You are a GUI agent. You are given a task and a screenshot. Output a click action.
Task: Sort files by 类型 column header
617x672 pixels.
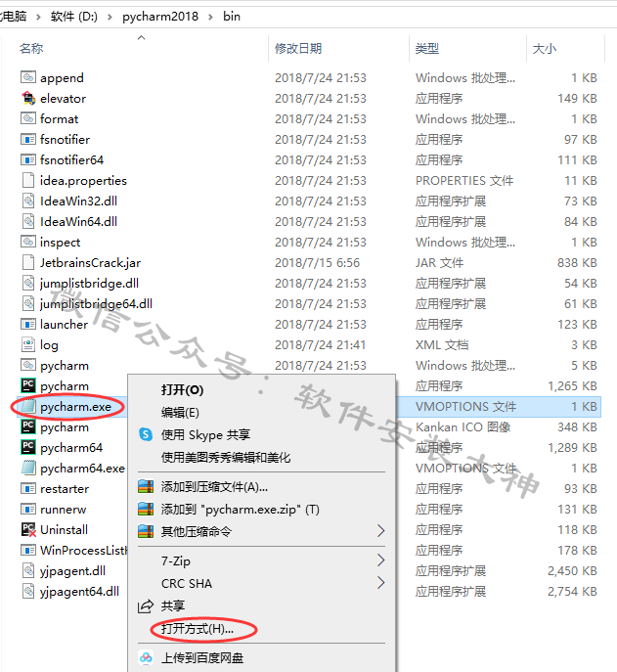(426, 49)
